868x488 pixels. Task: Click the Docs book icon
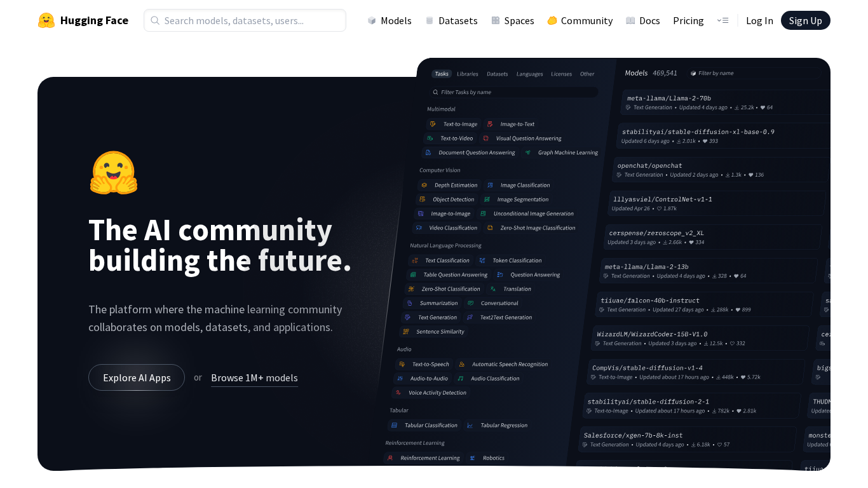(x=630, y=20)
